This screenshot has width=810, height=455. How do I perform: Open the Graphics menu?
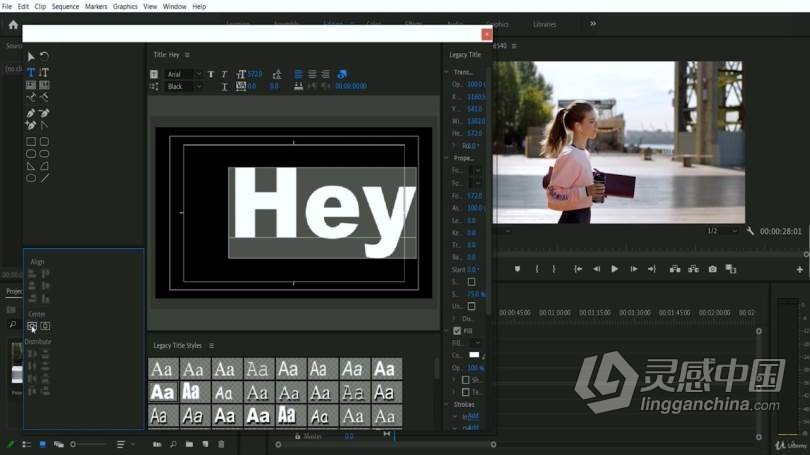(125, 7)
